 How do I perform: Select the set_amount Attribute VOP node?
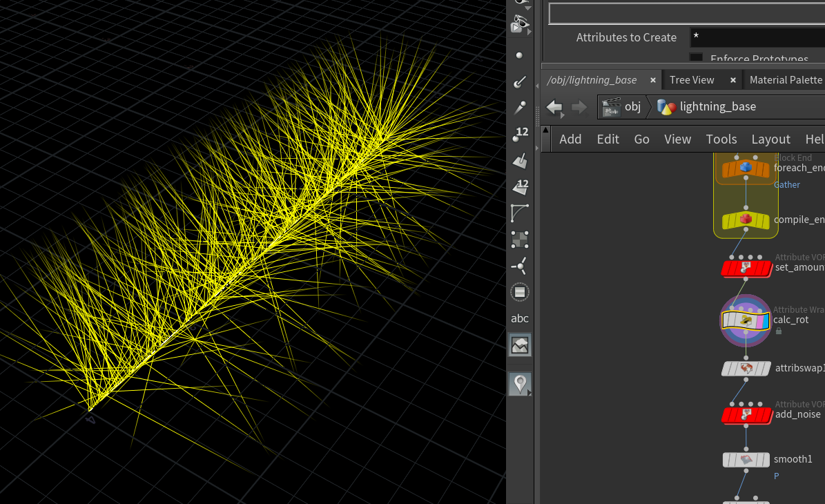coord(746,269)
